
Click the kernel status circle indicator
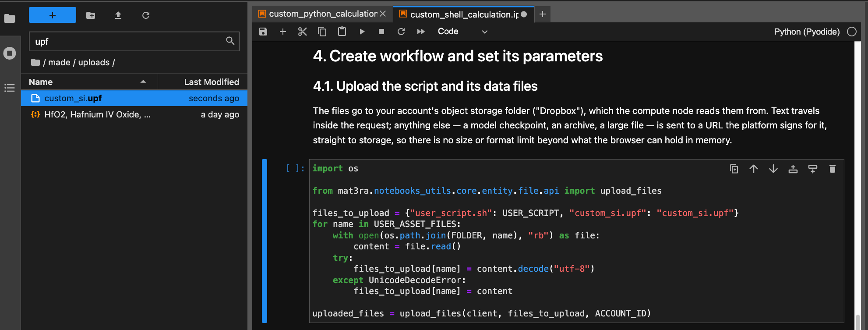click(x=852, y=32)
